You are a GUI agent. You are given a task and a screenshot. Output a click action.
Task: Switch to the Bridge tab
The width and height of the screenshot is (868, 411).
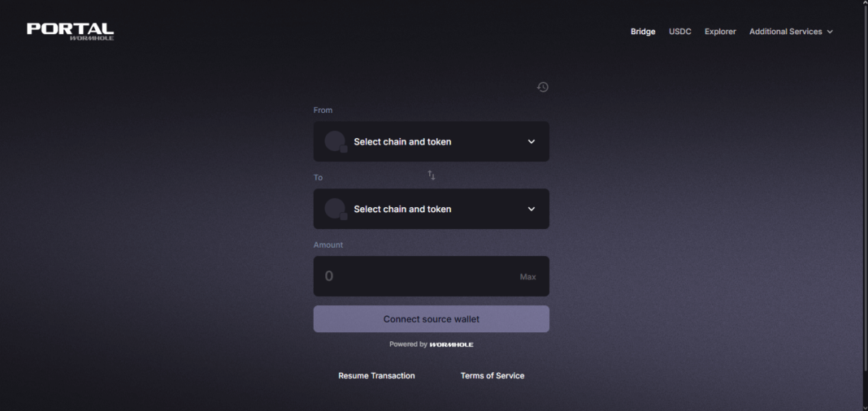[643, 32]
